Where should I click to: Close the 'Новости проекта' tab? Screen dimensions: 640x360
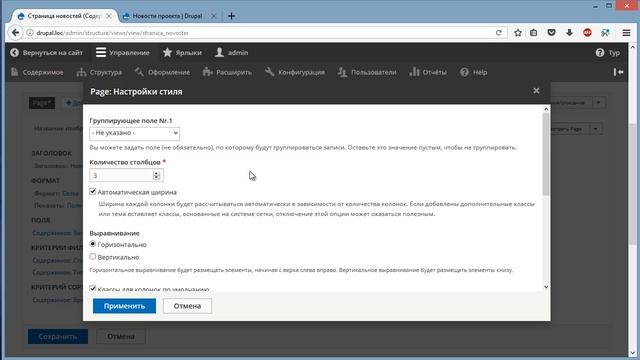(213, 16)
